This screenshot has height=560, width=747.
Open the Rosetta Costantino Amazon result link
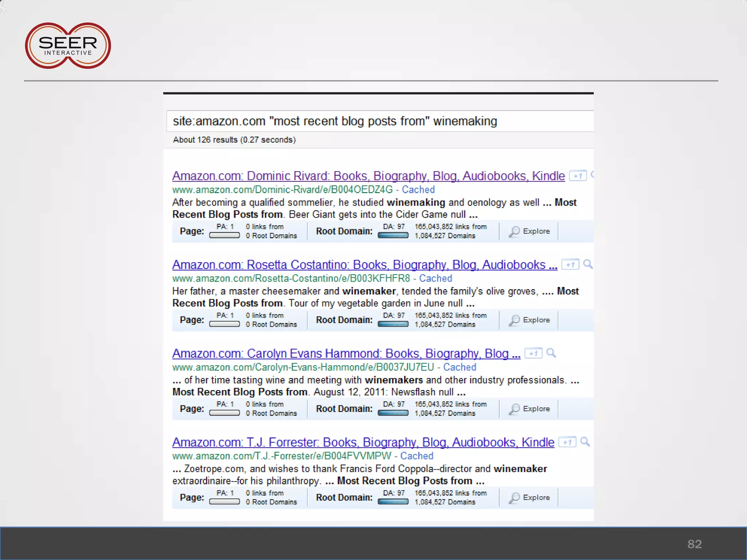pyautogui.click(x=365, y=265)
